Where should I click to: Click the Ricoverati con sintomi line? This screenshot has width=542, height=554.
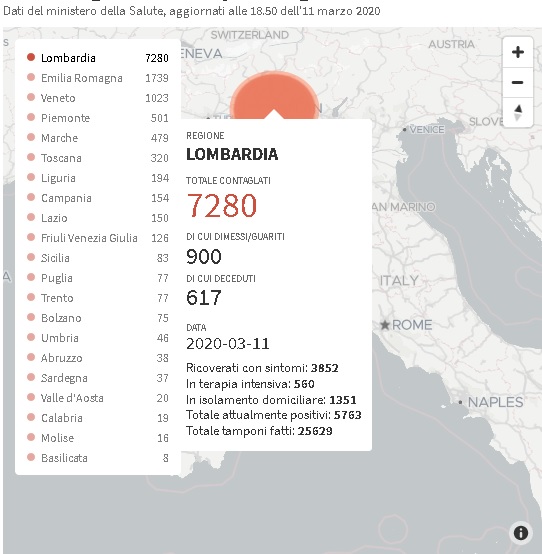pos(262,368)
